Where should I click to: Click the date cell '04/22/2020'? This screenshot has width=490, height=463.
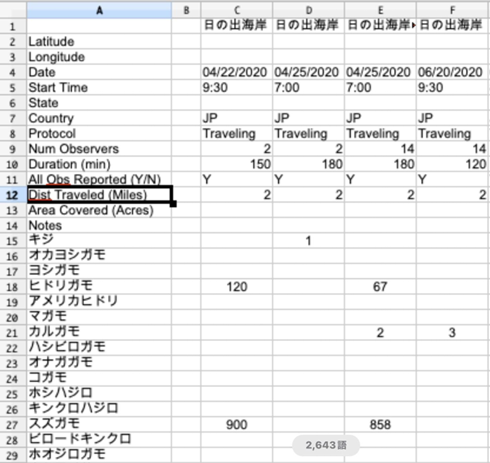[237, 72]
